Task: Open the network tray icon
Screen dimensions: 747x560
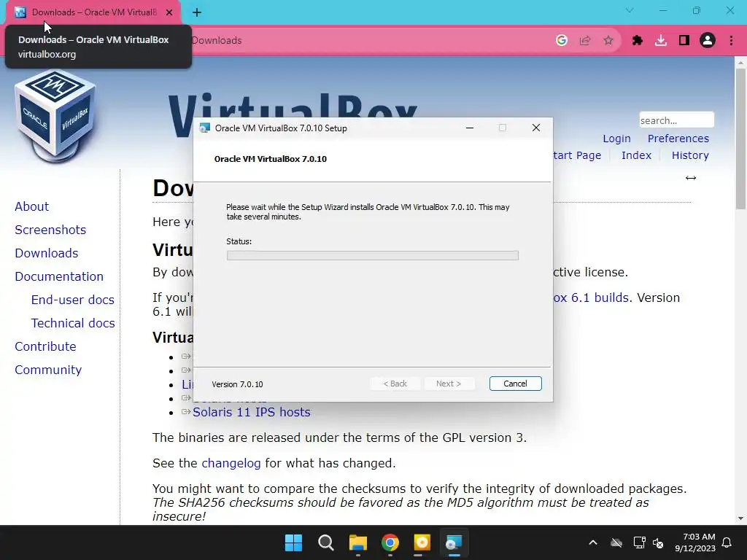Action: [x=639, y=542]
